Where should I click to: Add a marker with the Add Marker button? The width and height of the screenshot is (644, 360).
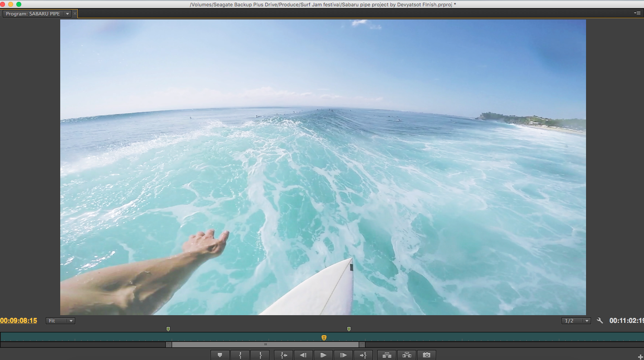(x=220, y=355)
